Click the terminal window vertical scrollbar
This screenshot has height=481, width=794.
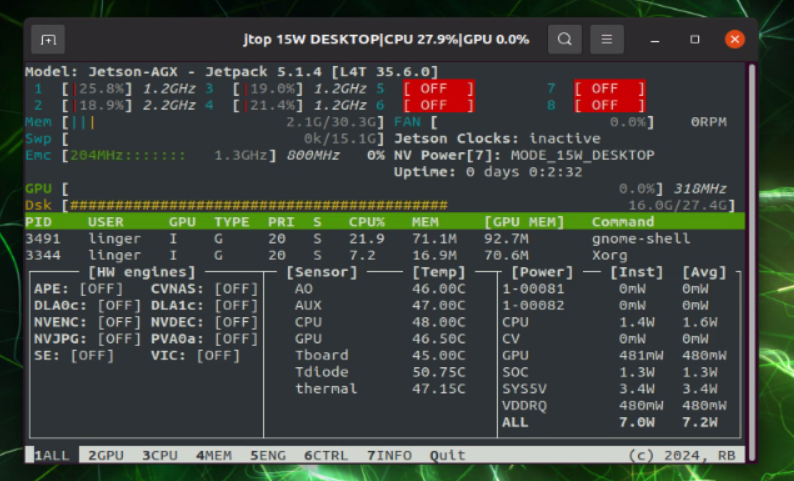[751, 261]
